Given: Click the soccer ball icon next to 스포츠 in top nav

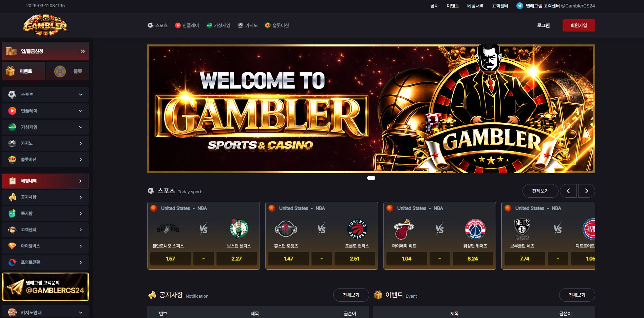Looking at the screenshot, I should click(x=151, y=25).
